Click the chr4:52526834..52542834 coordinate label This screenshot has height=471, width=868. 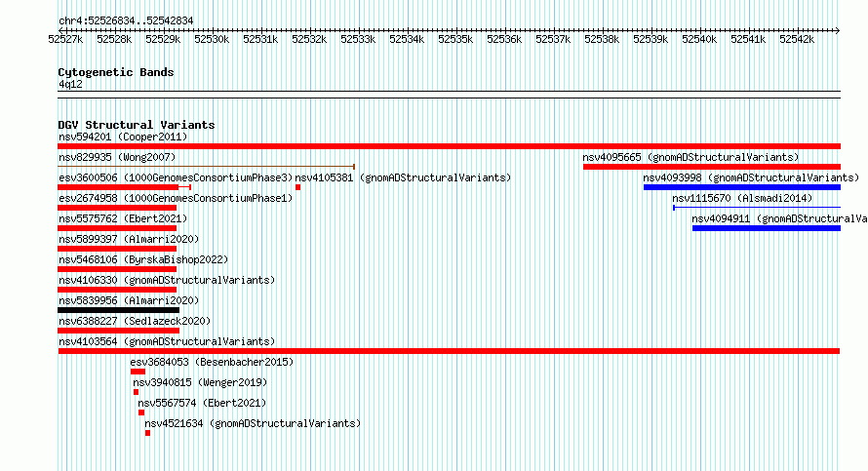[126, 21]
